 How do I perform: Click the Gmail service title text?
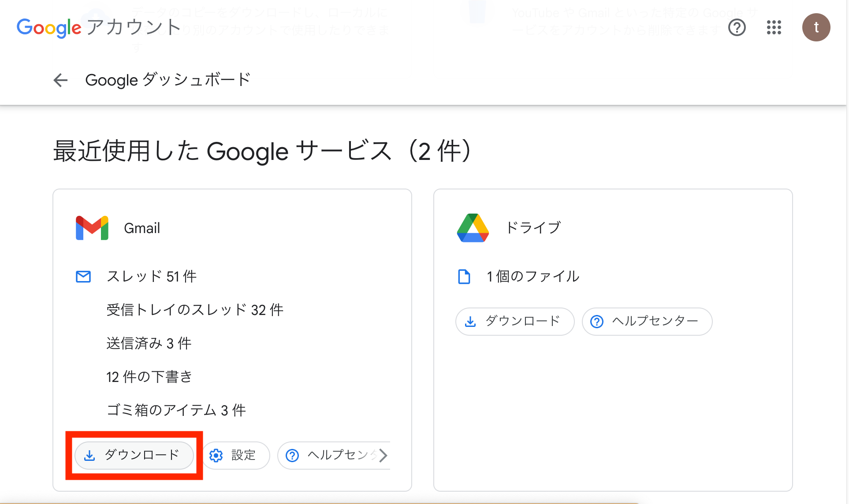(142, 228)
